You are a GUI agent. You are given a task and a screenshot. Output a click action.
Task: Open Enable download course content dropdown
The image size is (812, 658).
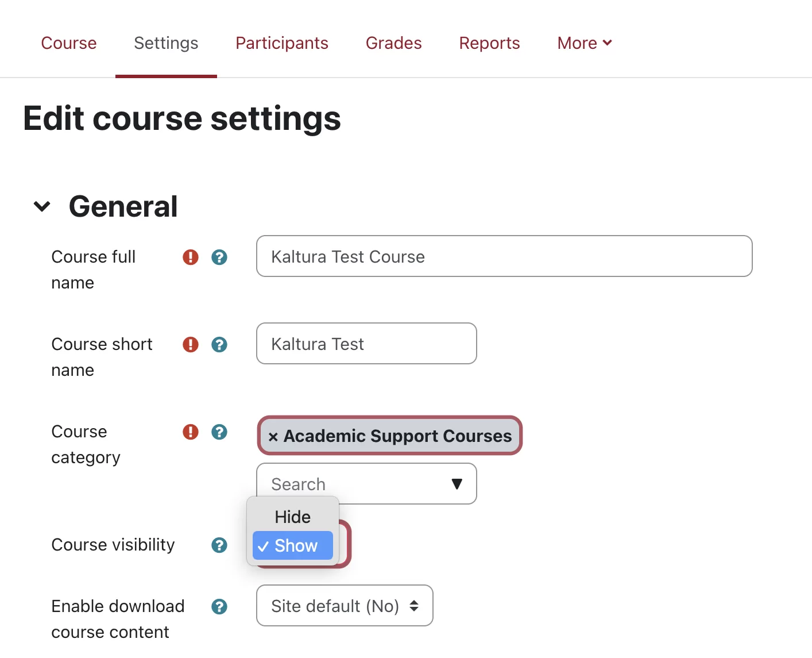345,606
